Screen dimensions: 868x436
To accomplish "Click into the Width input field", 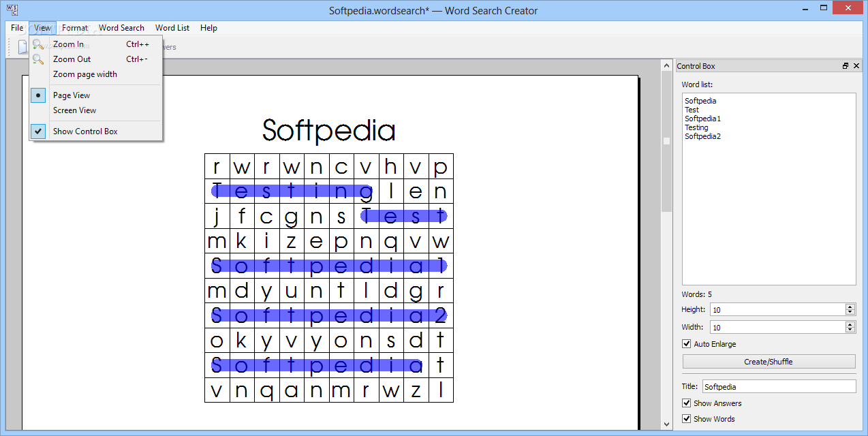I will (777, 327).
